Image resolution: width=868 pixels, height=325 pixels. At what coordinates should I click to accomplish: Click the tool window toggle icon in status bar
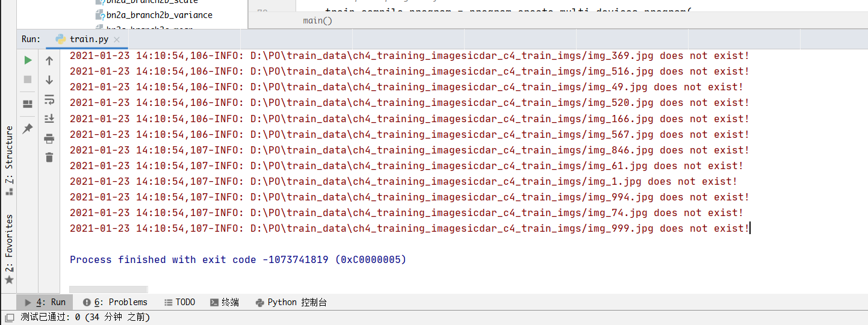(9, 317)
